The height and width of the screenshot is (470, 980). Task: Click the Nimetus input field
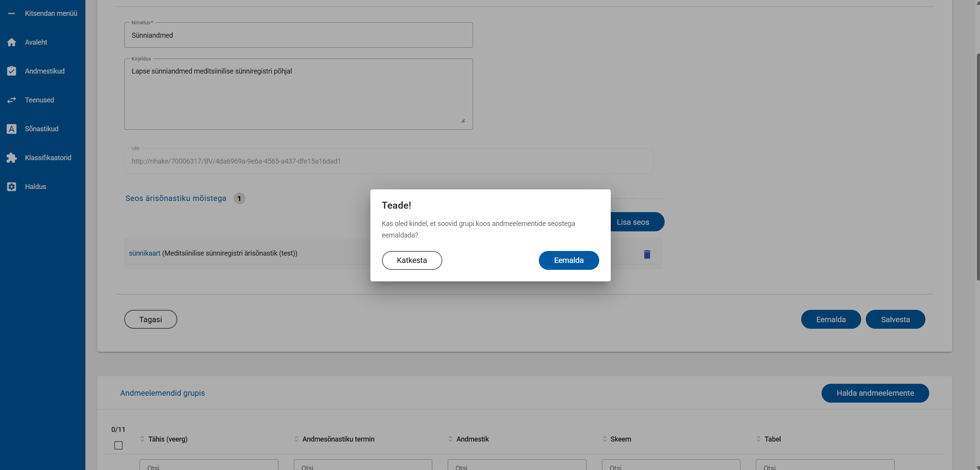click(x=298, y=35)
